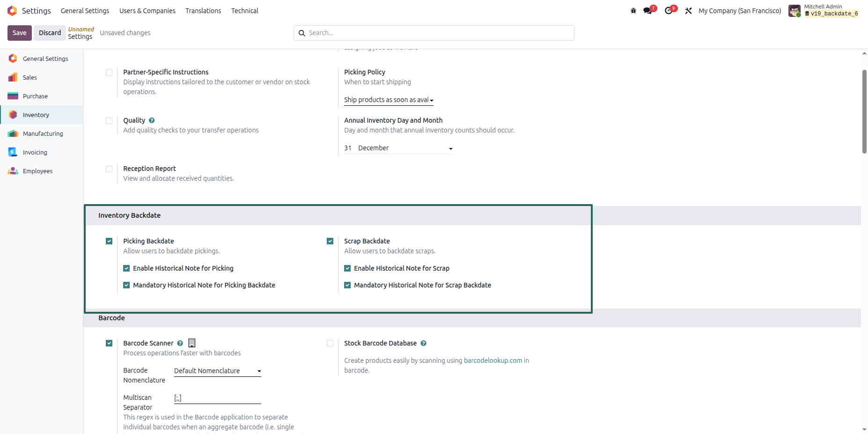
Task: Uncheck the Picking Backdate checkbox
Action: point(109,241)
